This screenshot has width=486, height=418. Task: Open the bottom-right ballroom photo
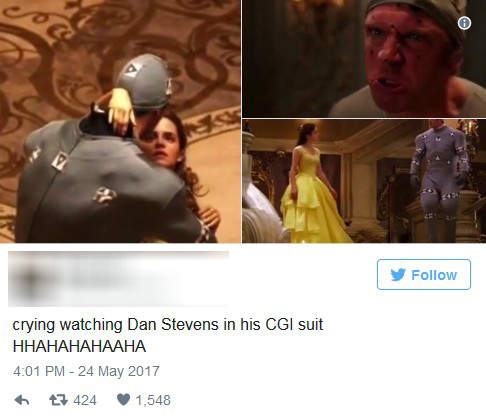click(x=364, y=181)
